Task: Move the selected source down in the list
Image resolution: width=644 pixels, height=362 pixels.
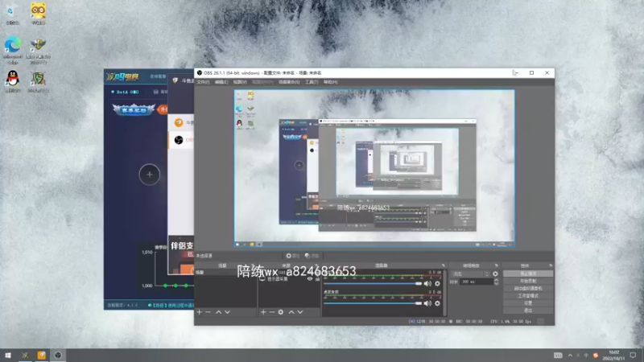Action: (300, 312)
